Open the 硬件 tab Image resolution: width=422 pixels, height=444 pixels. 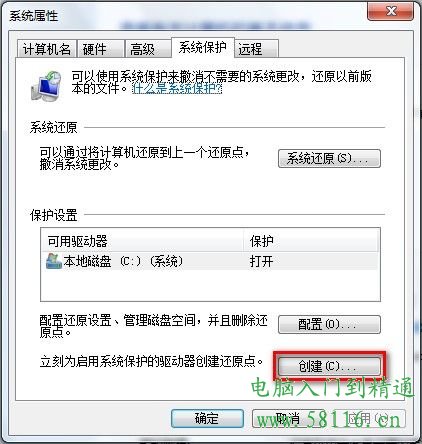coord(101,49)
